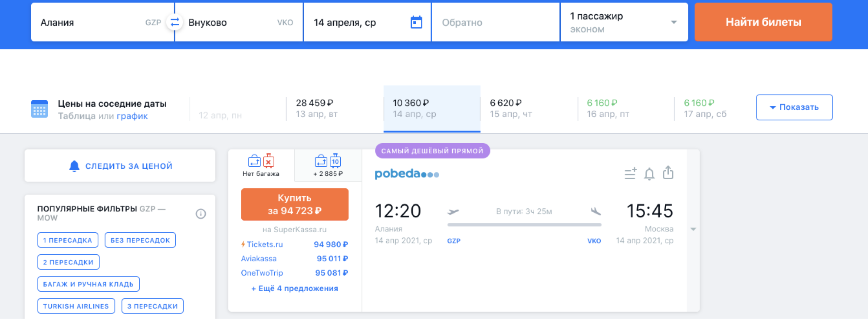Image resolution: width=868 pixels, height=319 pixels.
Task: Click the flight route duration bar
Action: [524, 225]
